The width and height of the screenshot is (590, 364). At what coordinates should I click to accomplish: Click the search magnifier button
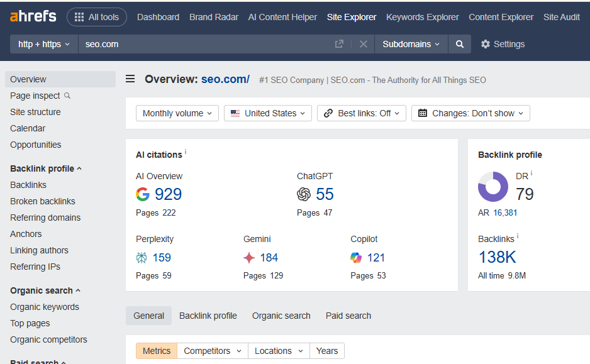(460, 44)
